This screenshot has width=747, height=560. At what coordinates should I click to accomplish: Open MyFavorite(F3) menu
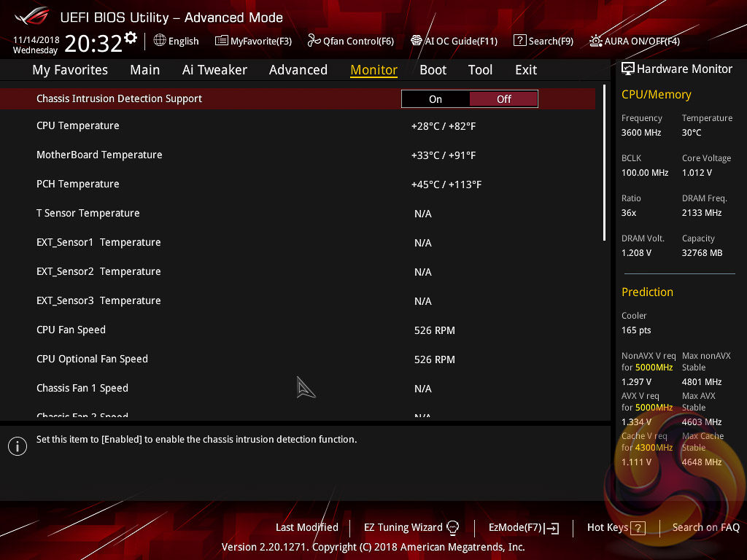(x=253, y=41)
